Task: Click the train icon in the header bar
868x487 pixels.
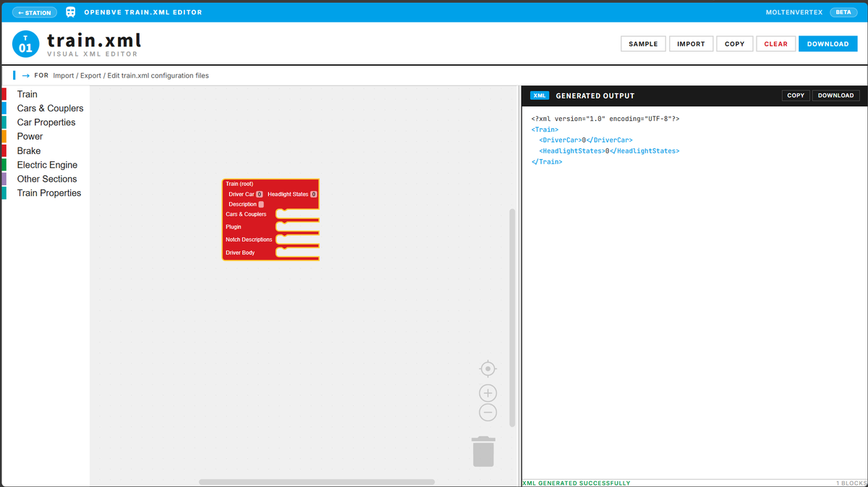Action: 71,12
